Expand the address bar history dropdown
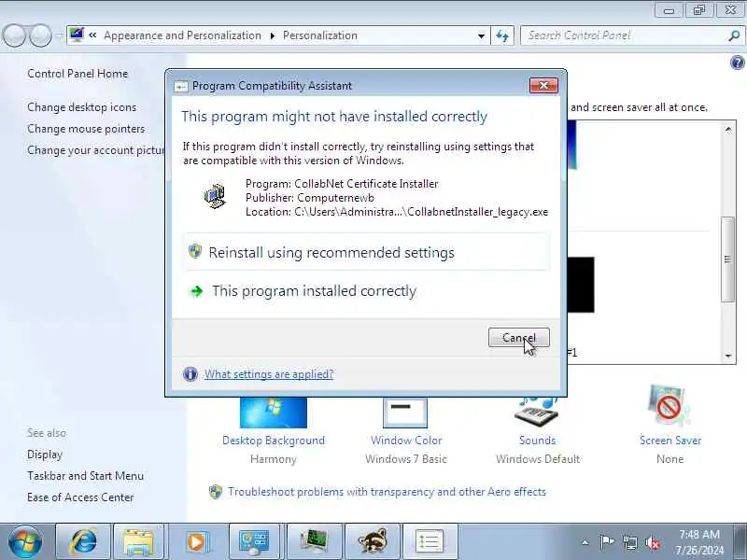 pyautogui.click(x=481, y=35)
